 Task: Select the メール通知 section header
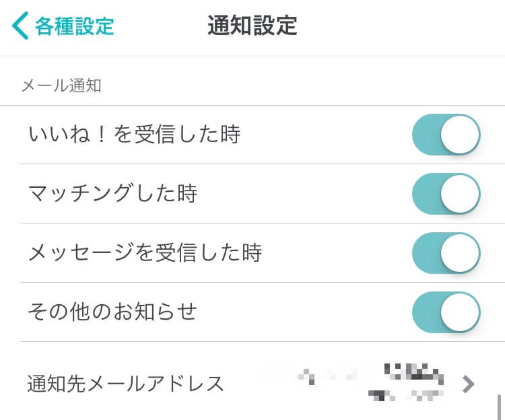click(61, 85)
